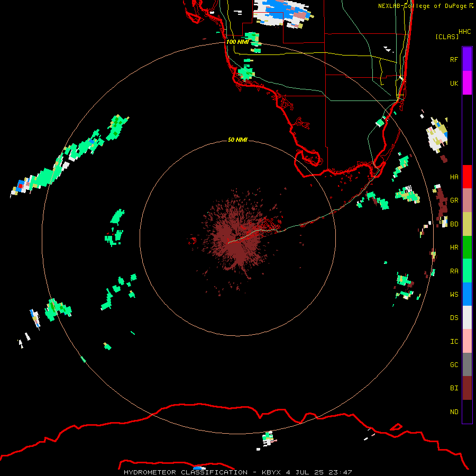Viewport: 476px width, 476px height.
Task: Select the BD big drops swatch
Action: (467, 224)
